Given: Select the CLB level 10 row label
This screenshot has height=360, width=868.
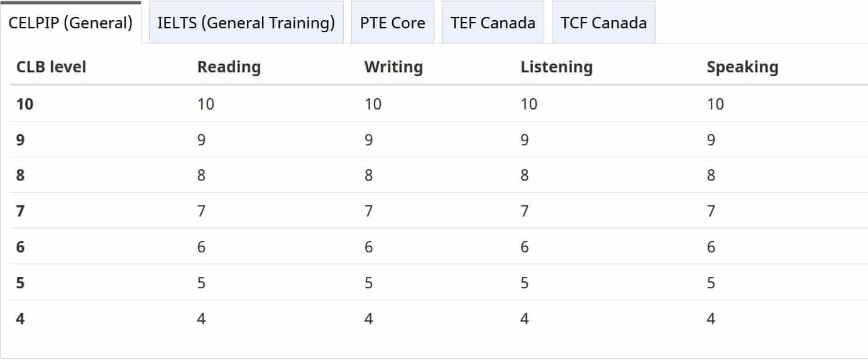Looking at the screenshot, I should coord(25,104).
